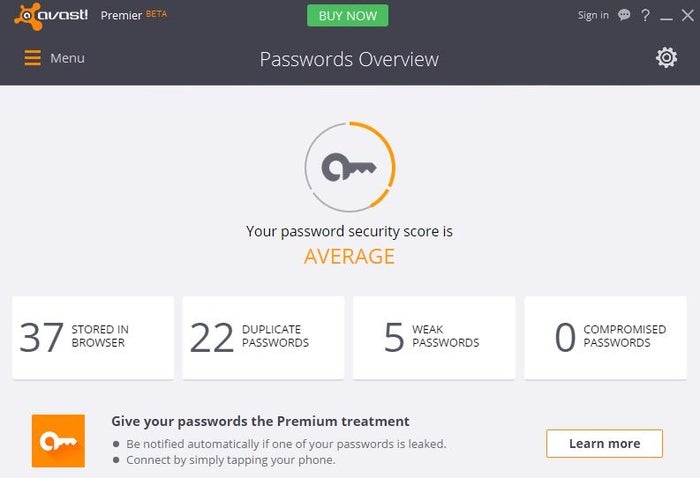Image resolution: width=700 pixels, height=478 pixels.
Task: Click the Premier BETA label
Action: tap(134, 15)
